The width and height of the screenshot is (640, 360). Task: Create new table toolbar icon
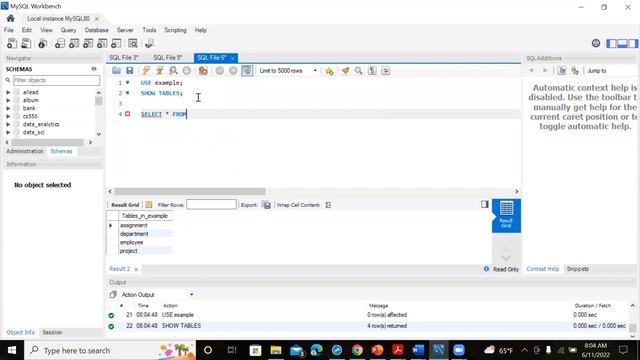tap(74, 43)
